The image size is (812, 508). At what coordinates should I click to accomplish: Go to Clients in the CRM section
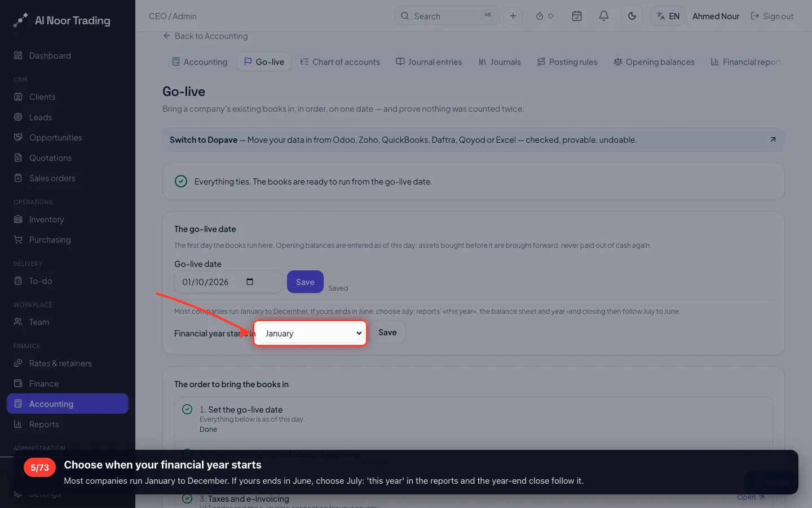point(68,97)
